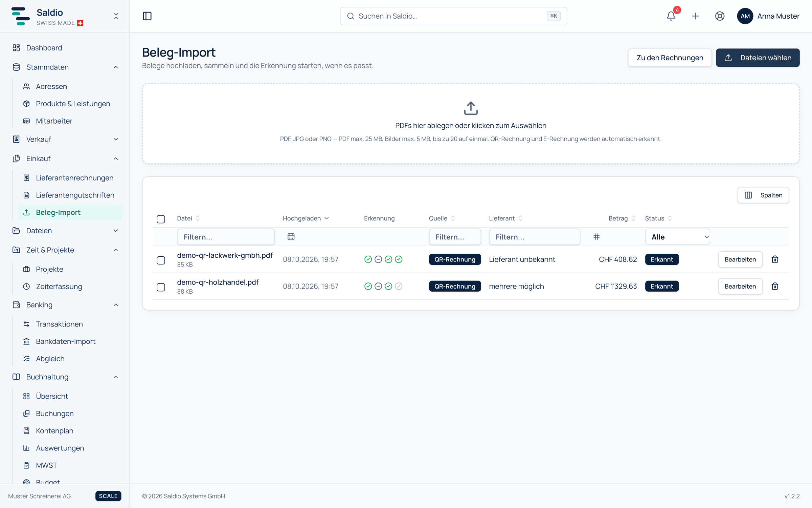The image size is (812, 508).
Task: Select the demo-qr-lackwerk-gmbh.pdf row checkbox
Action: (161, 260)
